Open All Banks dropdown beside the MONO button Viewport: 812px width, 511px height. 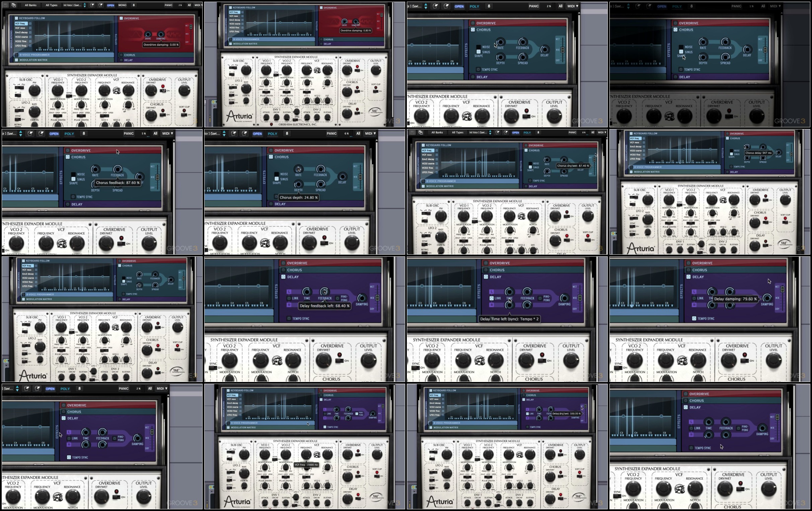[31, 5]
